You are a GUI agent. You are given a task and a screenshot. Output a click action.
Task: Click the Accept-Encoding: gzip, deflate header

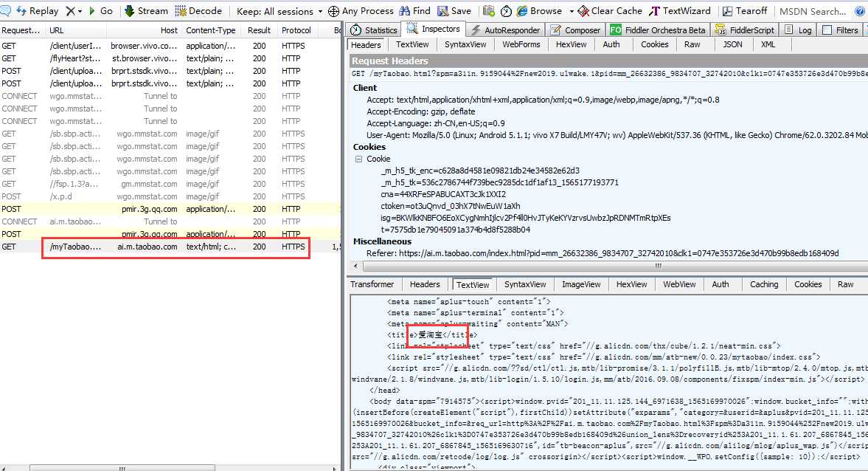pyautogui.click(x=420, y=111)
